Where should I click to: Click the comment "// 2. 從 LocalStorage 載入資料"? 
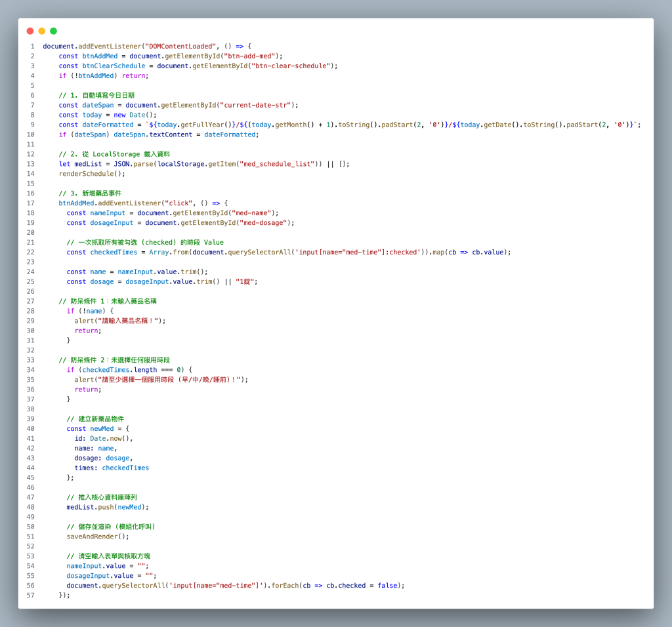pyautogui.click(x=114, y=154)
